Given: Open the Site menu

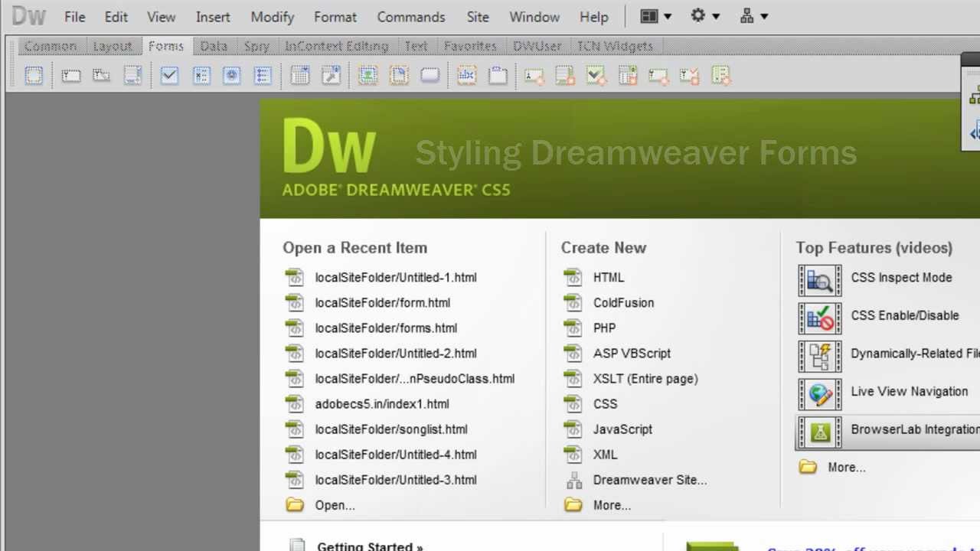Looking at the screenshot, I should click(478, 17).
